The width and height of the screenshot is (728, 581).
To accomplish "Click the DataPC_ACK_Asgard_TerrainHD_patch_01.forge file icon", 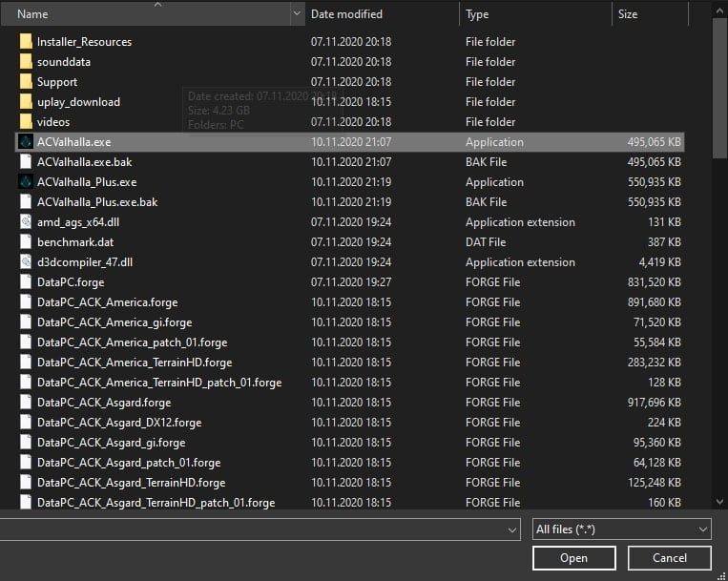I will pyautogui.click(x=26, y=502).
